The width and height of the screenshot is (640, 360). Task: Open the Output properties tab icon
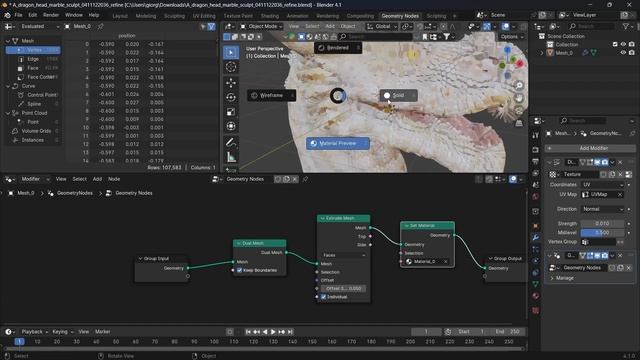[536, 162]
